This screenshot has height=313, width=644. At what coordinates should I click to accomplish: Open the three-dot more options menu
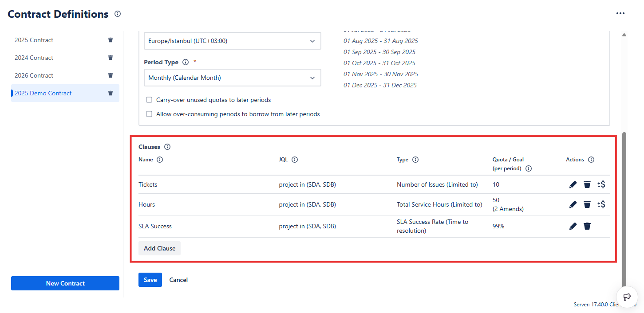[620, 14]
